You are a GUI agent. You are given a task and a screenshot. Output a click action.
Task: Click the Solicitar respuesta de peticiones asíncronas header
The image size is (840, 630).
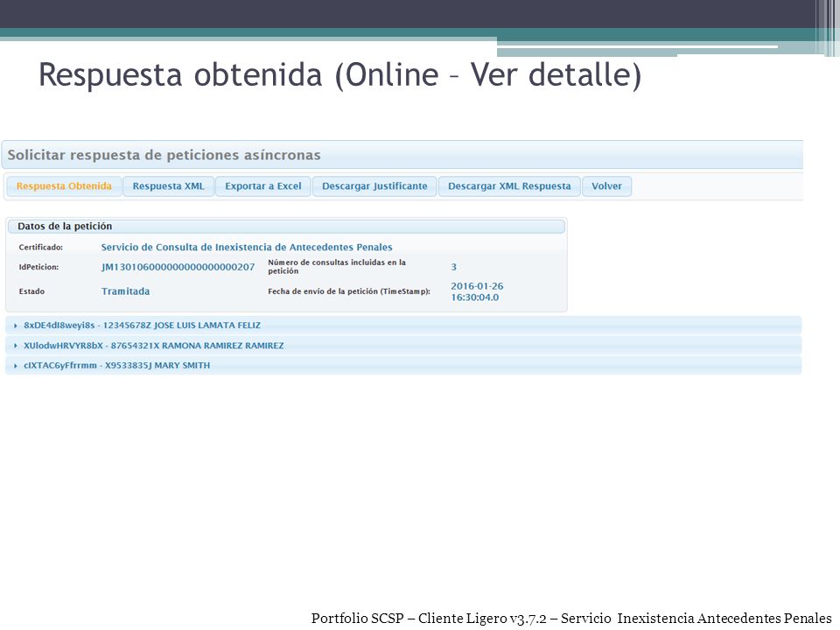(402, 155)
